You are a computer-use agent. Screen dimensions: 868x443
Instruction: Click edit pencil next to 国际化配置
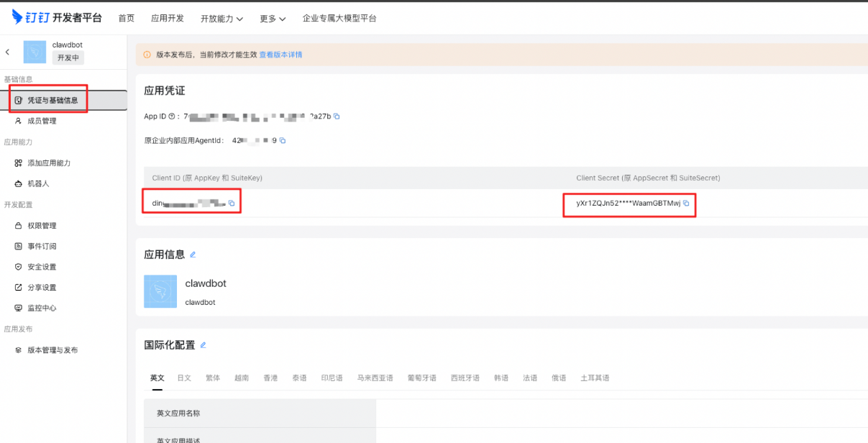203,345
